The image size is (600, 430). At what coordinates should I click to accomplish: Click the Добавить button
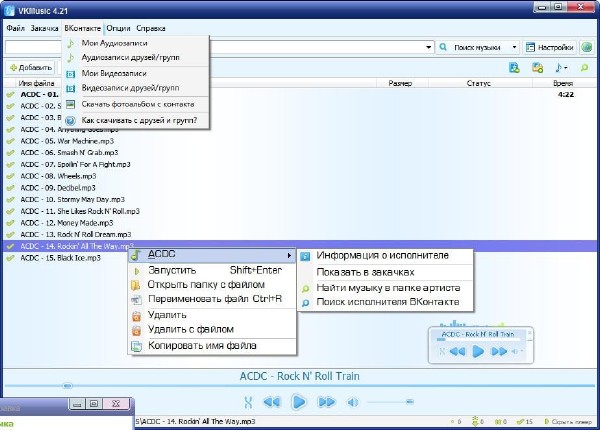coord(30,68)
